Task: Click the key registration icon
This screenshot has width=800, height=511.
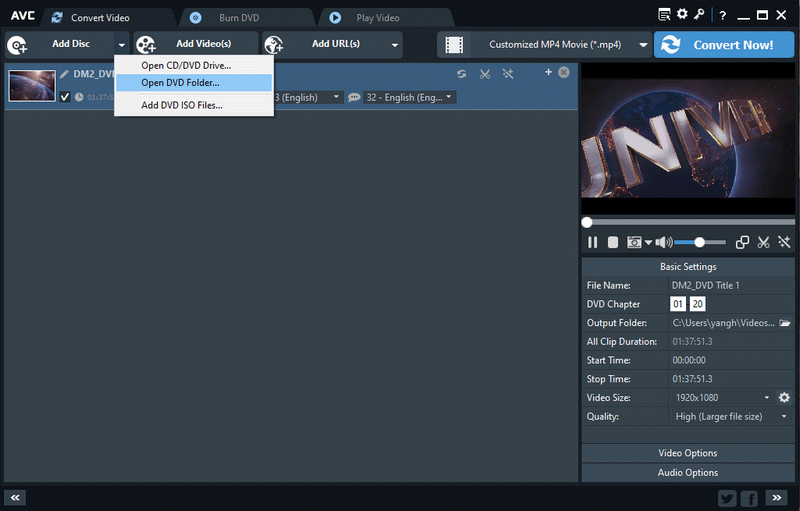Action: 699,14
